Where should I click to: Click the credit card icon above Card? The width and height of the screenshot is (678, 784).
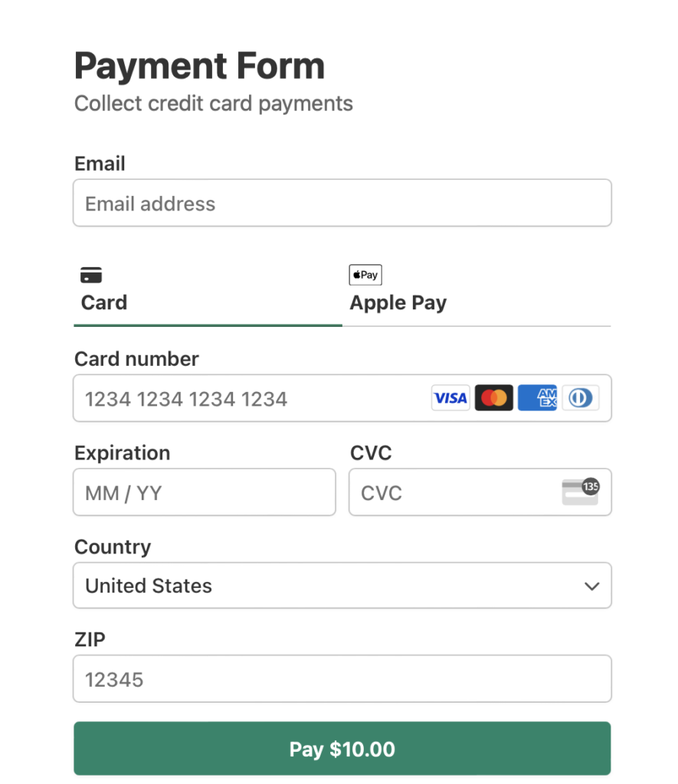91,275
